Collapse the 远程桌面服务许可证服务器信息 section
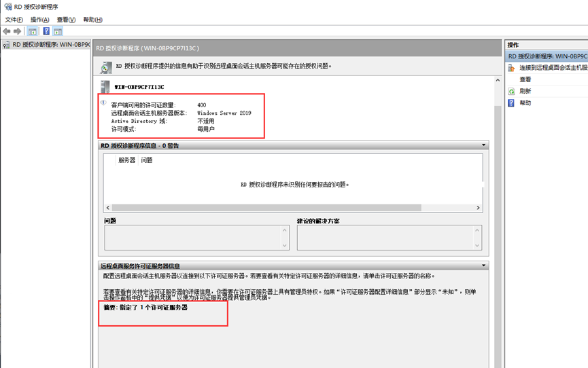Image resolution: width=588 pixels, height=368 pixels. (x=483, y=265)
